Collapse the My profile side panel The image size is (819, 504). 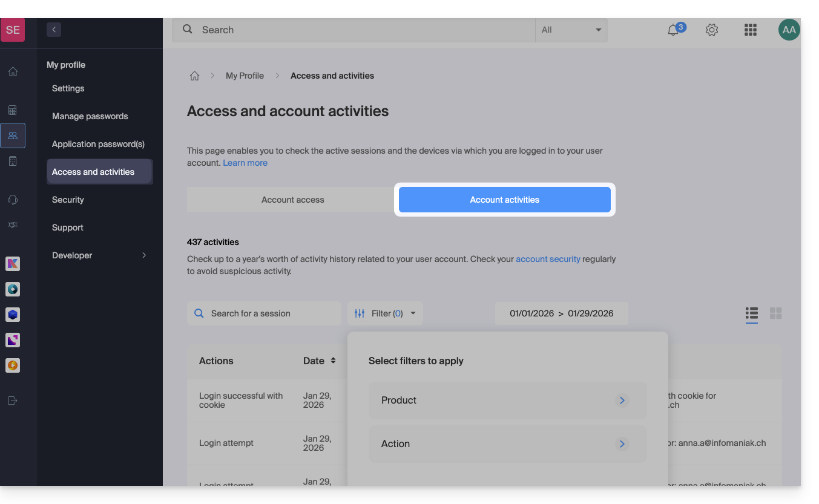click(x=54, y=30)
